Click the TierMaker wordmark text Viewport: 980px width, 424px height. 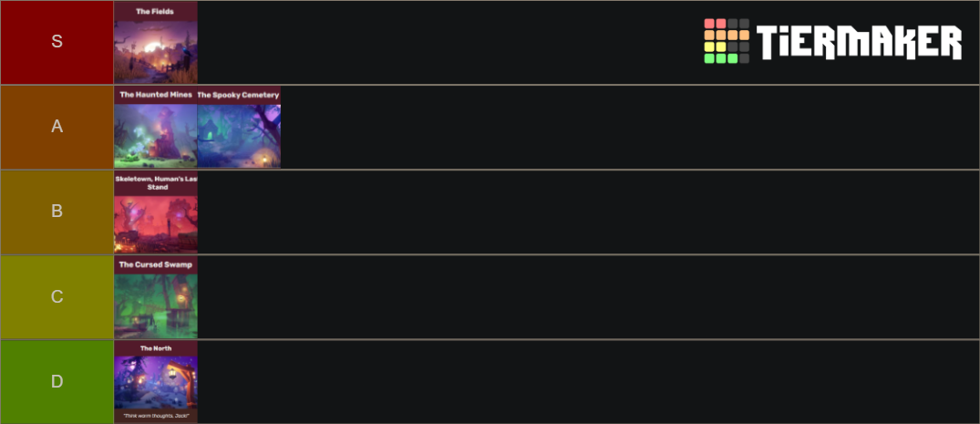(x=859, y=43)
